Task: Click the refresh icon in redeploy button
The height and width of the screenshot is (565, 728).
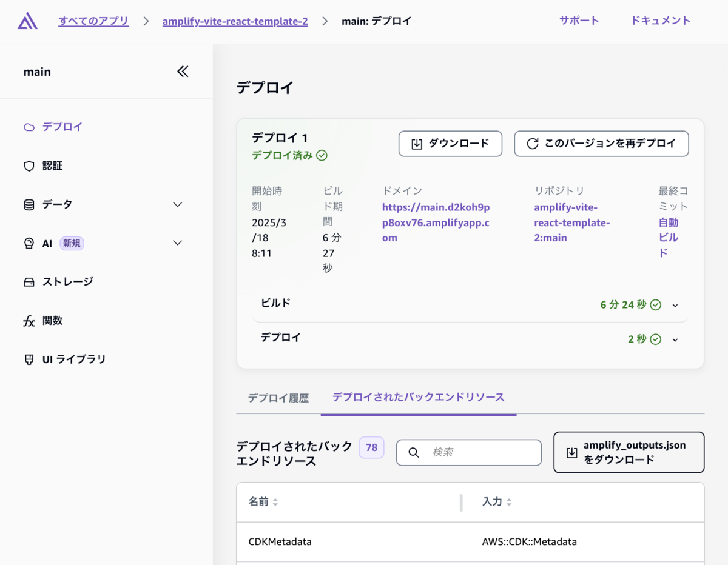Action: point(533,144)
